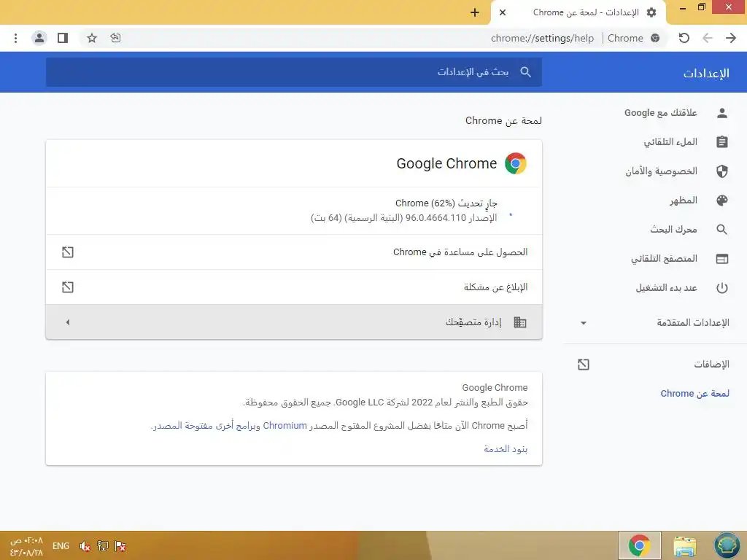Open الحصول على مساعدة في Chrome
Image resolution: width=747 pixels, height=560 pixels.
tap(294, 252)
